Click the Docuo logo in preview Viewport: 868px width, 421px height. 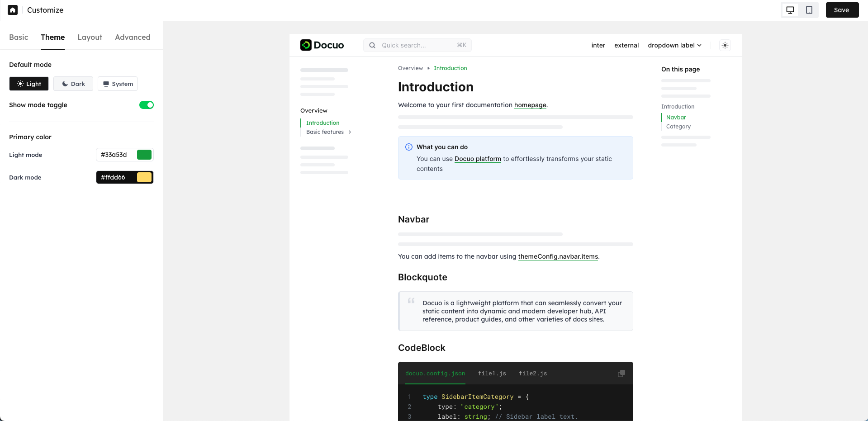(x=322, y=45)
